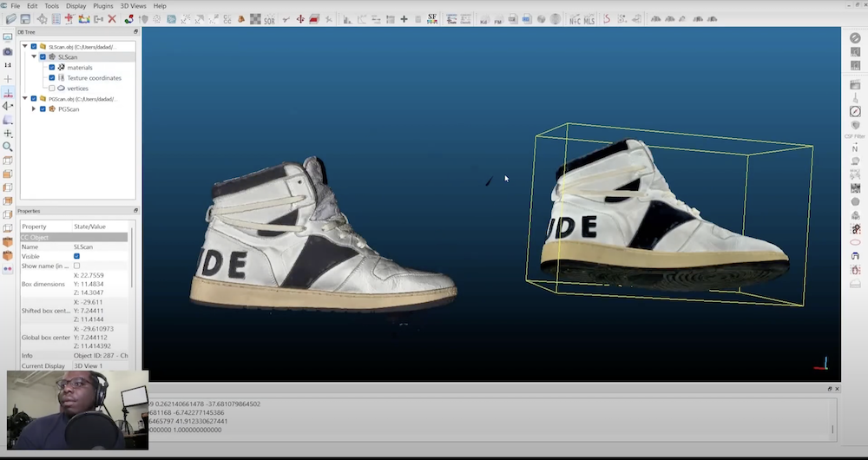
Task: Check the vertices checkbox
Action: click(52, 89)
